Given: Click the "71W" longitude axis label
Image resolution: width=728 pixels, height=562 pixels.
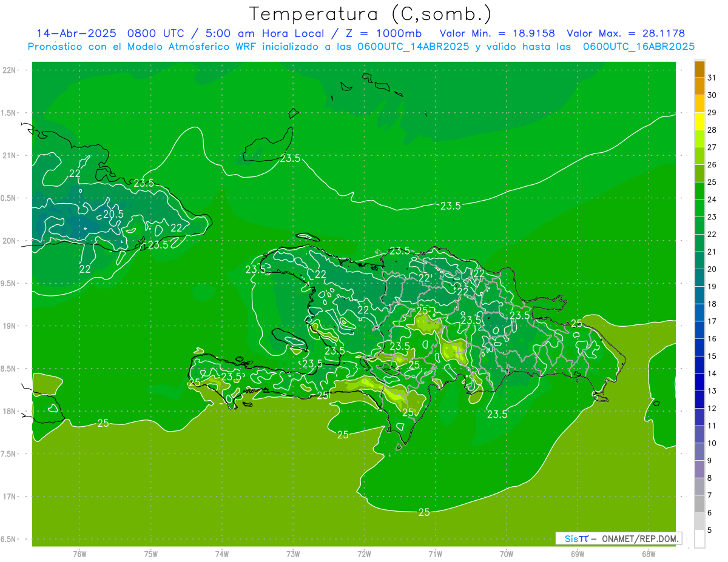Looking at the screenshot, I should click(x=435, y=554).
